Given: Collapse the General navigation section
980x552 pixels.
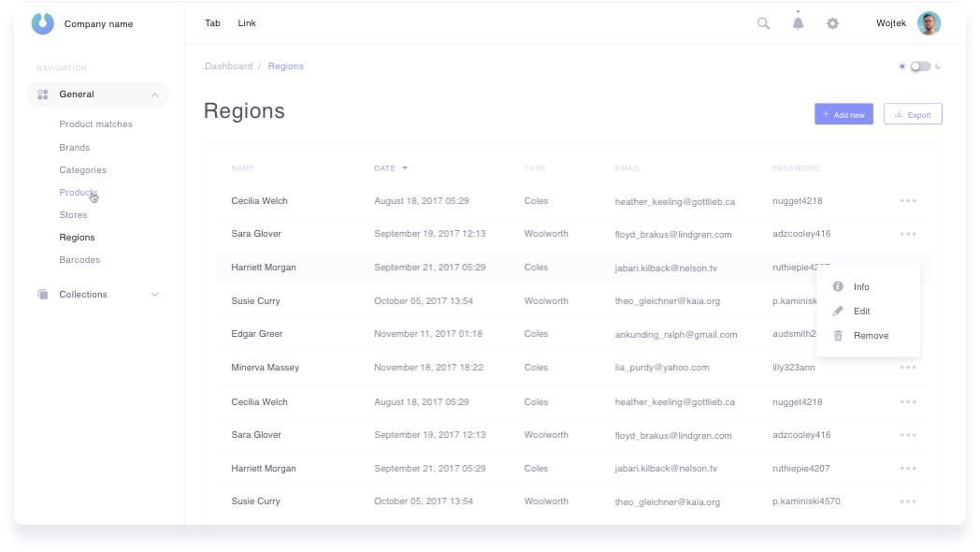Looking at the screenshot, I should pos(154,94).
